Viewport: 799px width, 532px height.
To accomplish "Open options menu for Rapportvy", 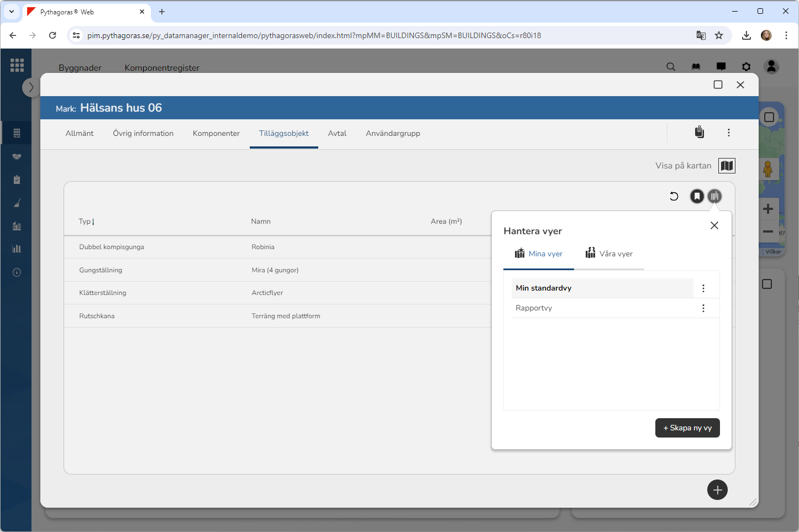I will click(703, 308).
